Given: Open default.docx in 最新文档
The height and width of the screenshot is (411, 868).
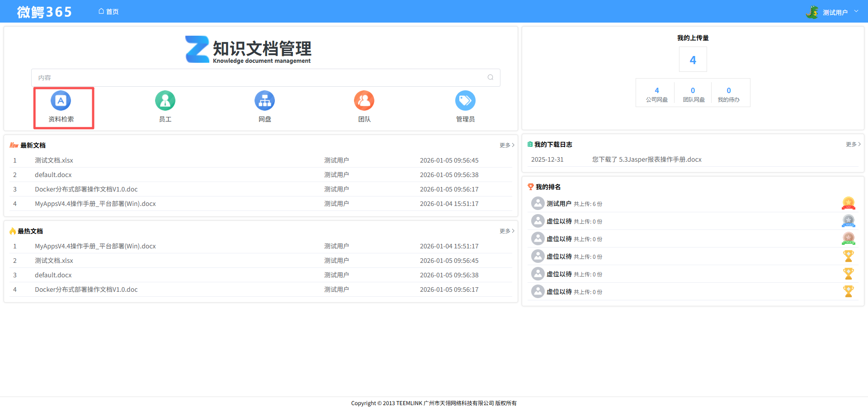Looking at the screenshot, I should point(53,175).
